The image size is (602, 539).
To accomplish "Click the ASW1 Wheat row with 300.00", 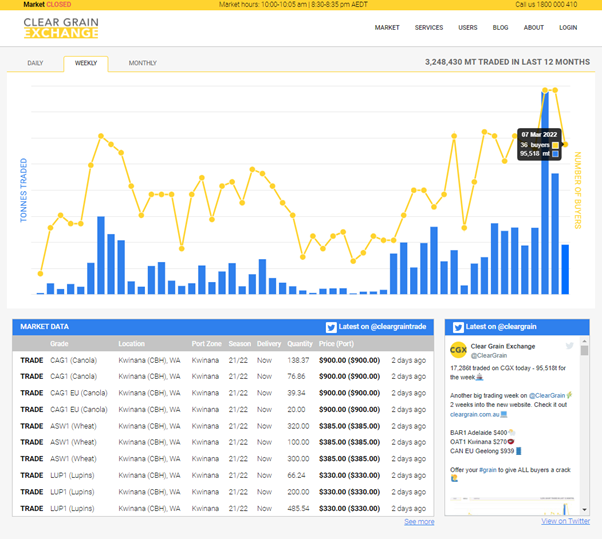I will (x=223, y=459).
